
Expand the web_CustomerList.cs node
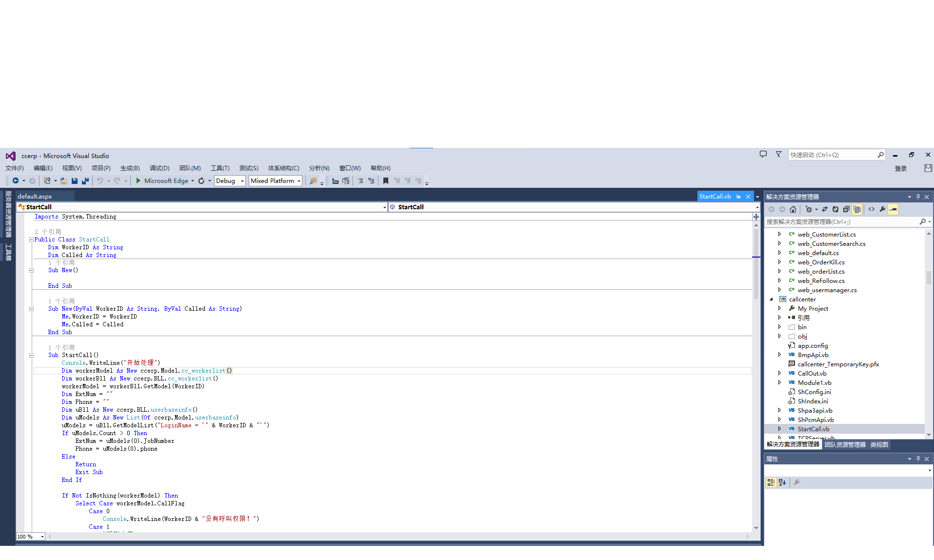(x=779, y=234)
